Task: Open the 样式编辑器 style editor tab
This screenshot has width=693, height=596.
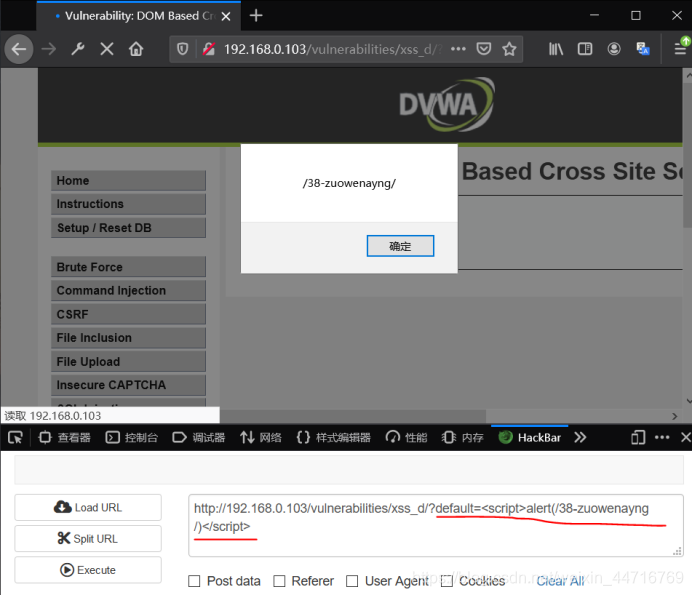Action: pos(334,437)
